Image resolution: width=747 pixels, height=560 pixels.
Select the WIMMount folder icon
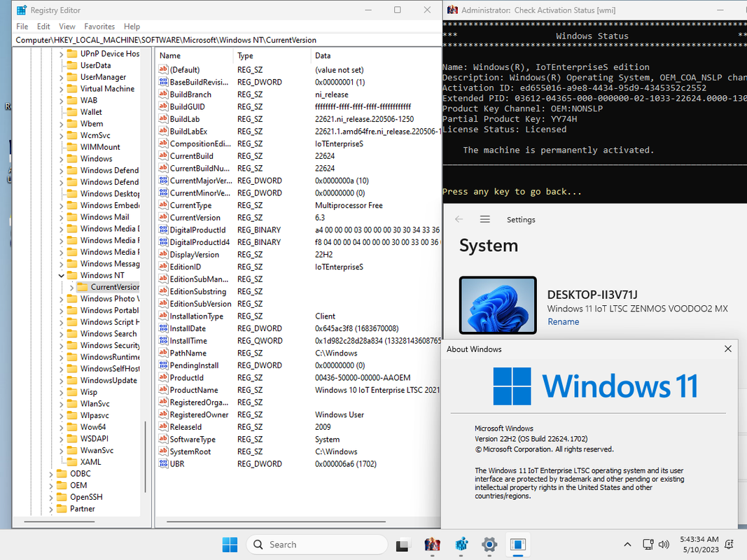pyautogui.click(x=72, y=147)
